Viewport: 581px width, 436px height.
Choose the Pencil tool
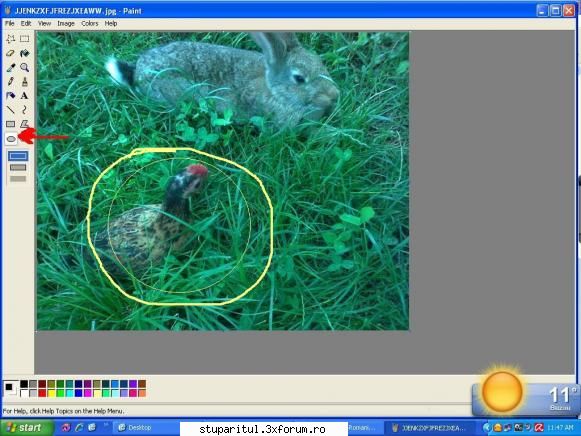point(10,81)
